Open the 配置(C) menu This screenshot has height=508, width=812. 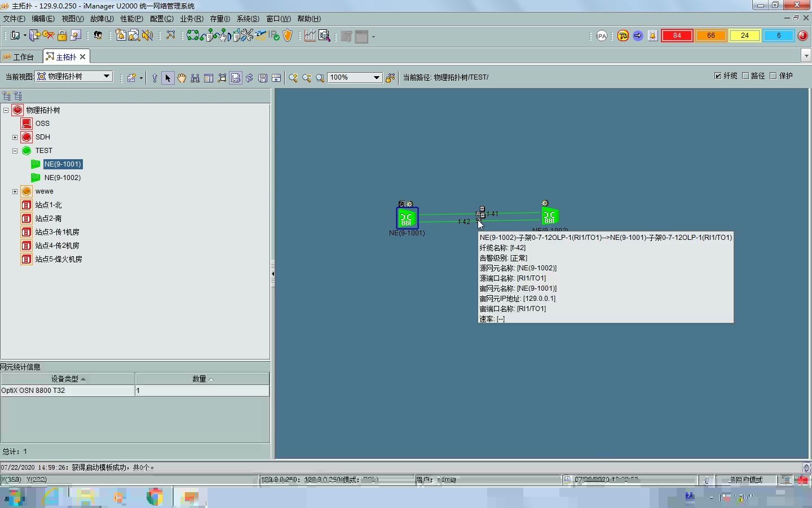[x=162, y=19]
